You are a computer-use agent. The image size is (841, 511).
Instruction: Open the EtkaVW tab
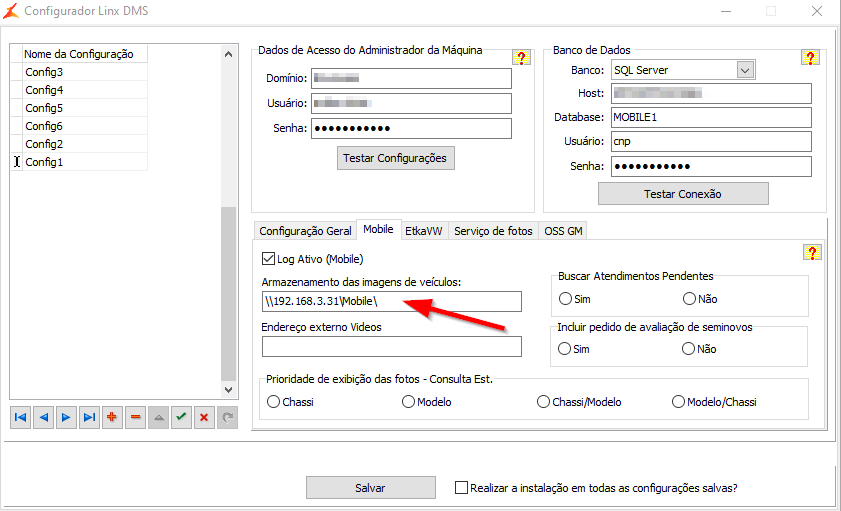423,231
